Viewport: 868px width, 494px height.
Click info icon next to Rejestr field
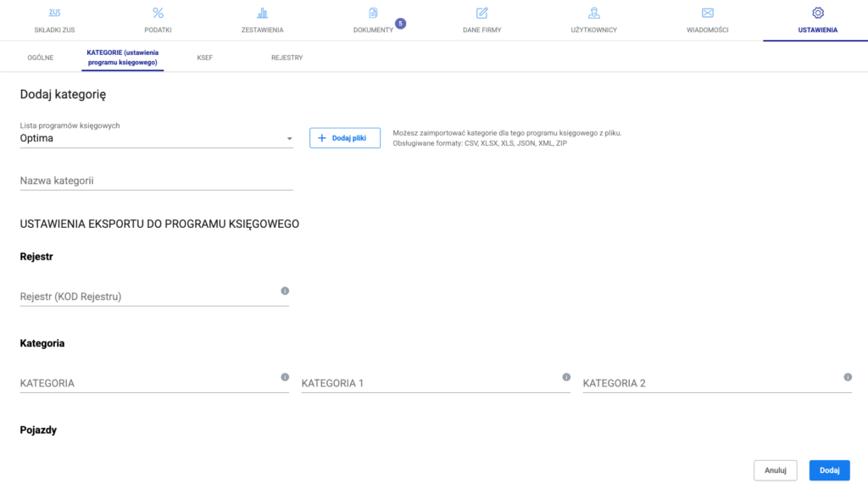pyautogui.click(x=285, y=291)
